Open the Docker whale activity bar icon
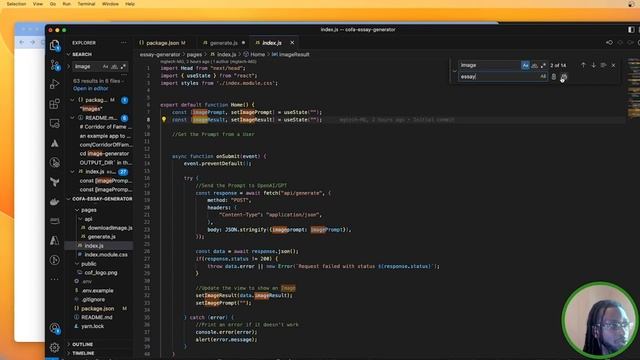Screen dimensions: 640x360 point(54,202)
